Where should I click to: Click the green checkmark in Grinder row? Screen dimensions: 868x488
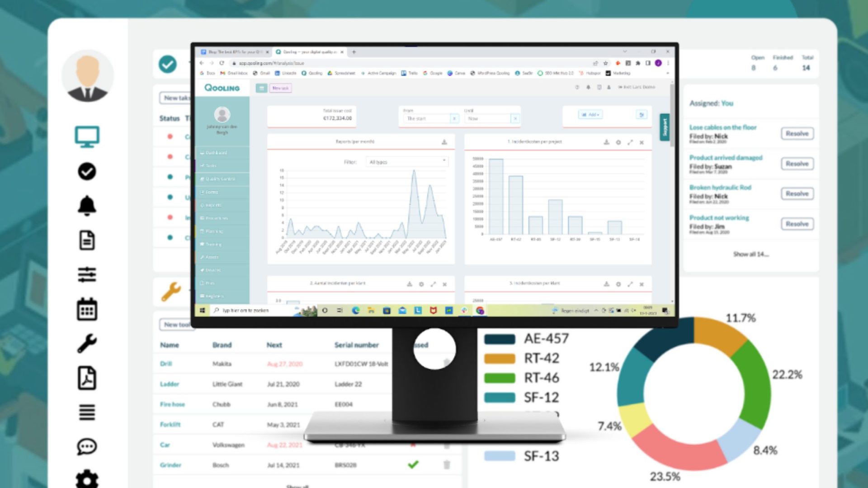[413, 465]
